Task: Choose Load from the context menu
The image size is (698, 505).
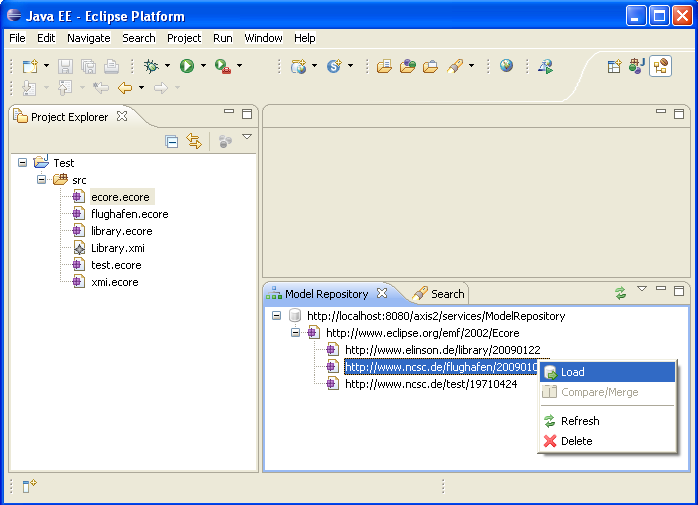Action: 607,372
